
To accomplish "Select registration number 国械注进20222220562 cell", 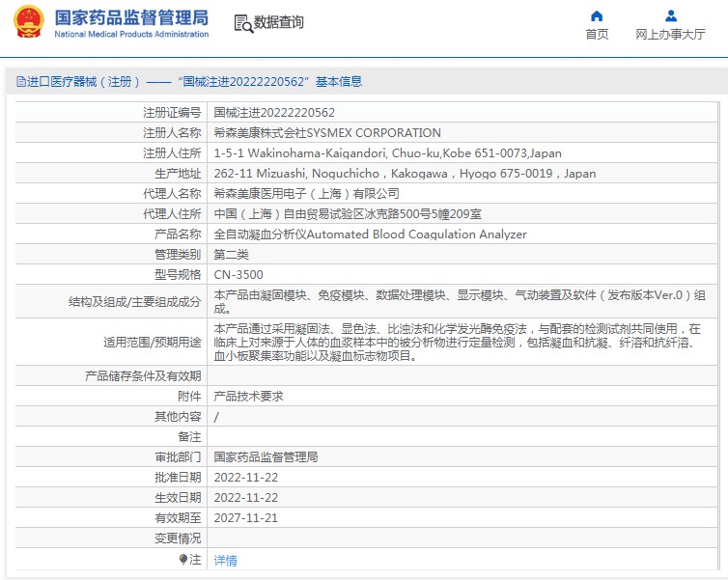I will [x=274, y=113].
